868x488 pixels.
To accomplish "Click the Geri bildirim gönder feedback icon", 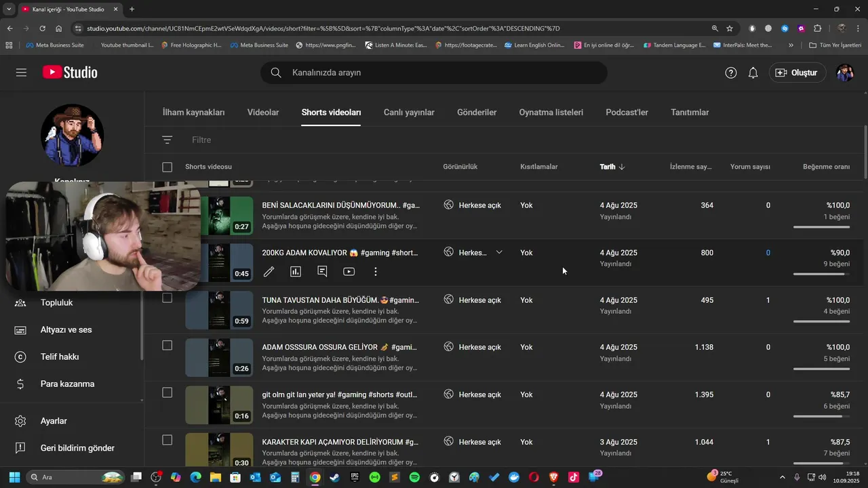I will (20, 448).
